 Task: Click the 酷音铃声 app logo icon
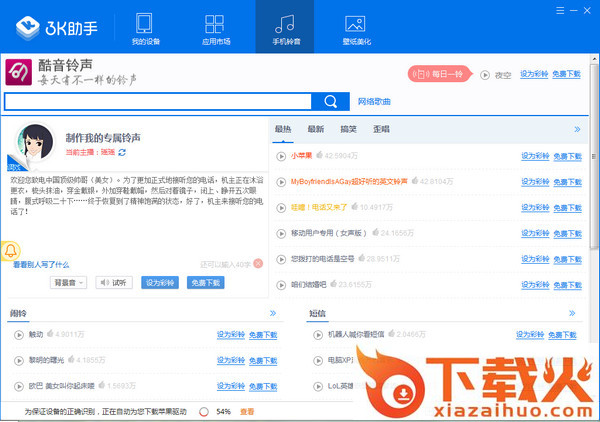[x=18, y=72]
